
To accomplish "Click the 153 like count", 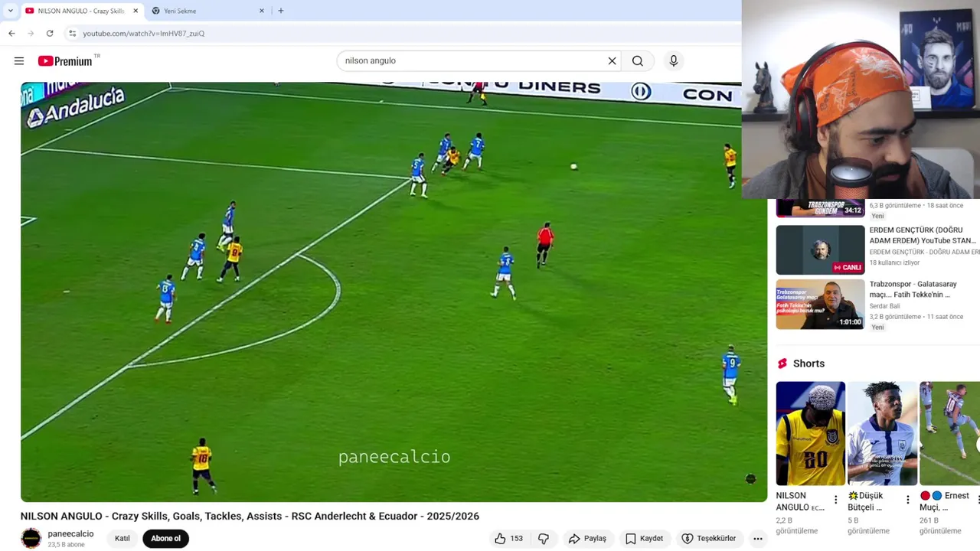I will (517, 539).
